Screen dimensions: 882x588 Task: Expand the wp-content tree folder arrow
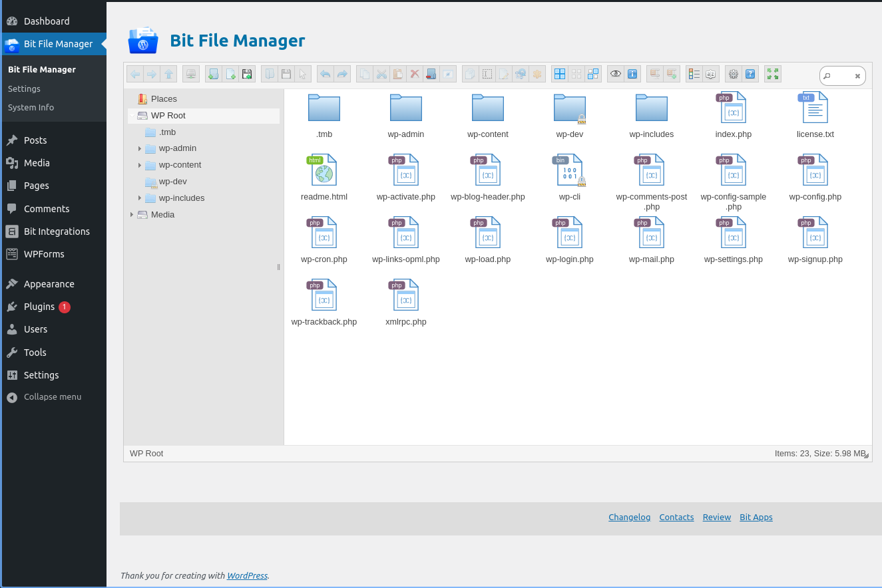[x=139, y=165]
